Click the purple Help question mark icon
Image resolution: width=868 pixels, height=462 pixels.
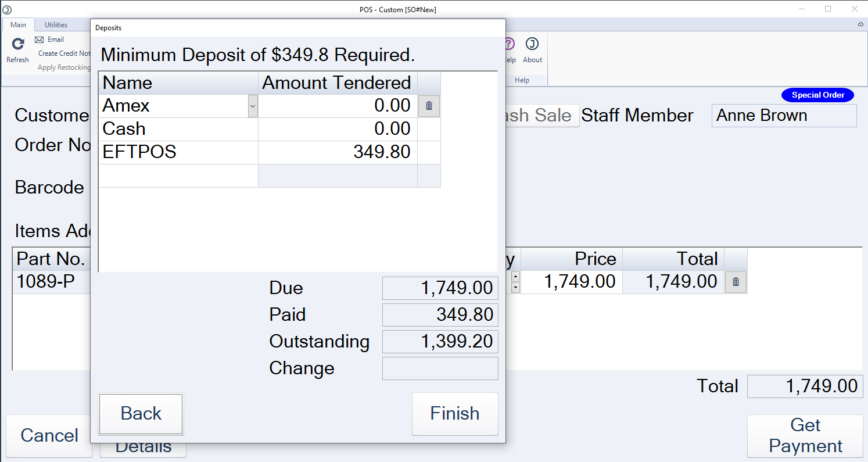(510, 44)
